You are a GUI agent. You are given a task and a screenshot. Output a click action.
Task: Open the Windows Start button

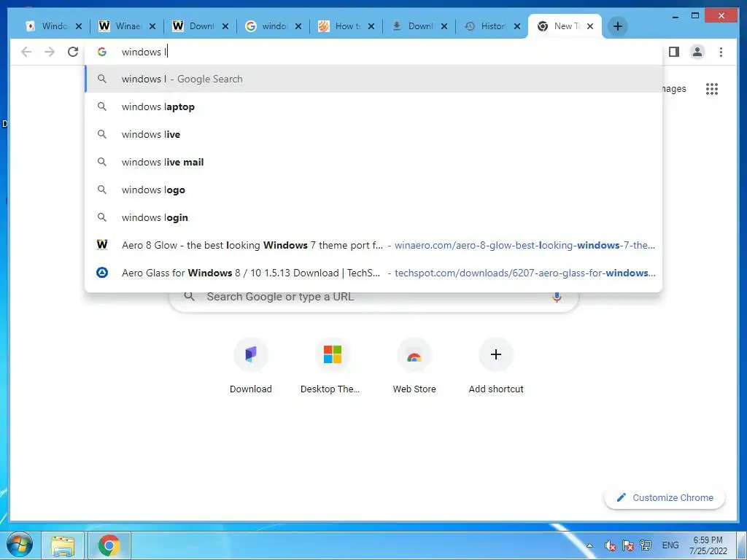(18, 545)
